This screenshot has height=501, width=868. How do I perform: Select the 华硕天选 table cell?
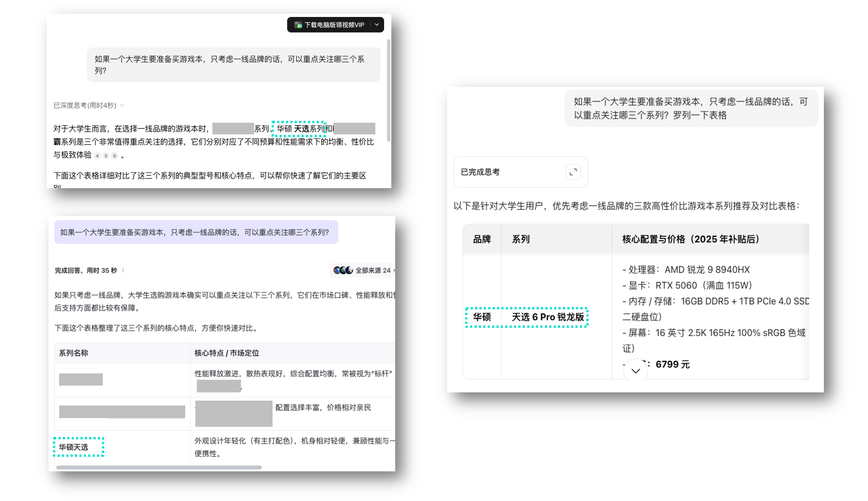(74, 447)
